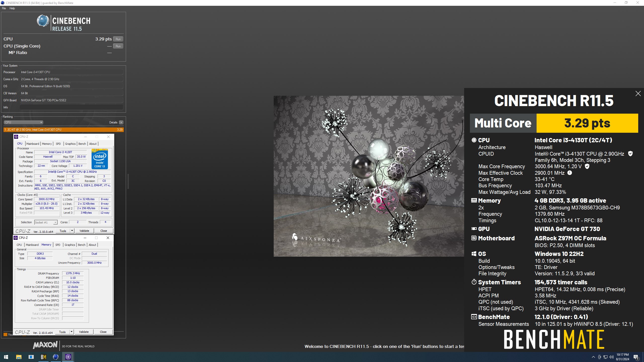Open the Windows Start menu
Screen dimensions: 644x362
pyautogui.click(x=6, y=357)
